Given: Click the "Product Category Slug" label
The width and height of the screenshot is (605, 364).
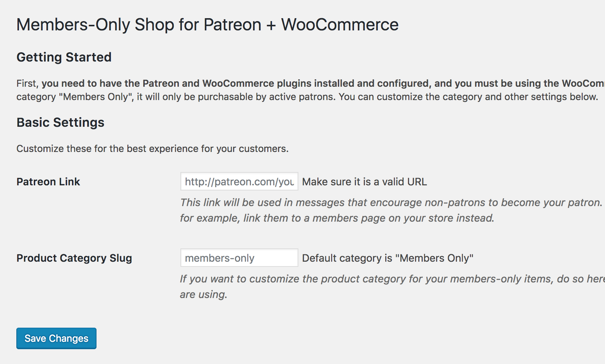Looking at the screenshot, I should click(x=74, y=258).
